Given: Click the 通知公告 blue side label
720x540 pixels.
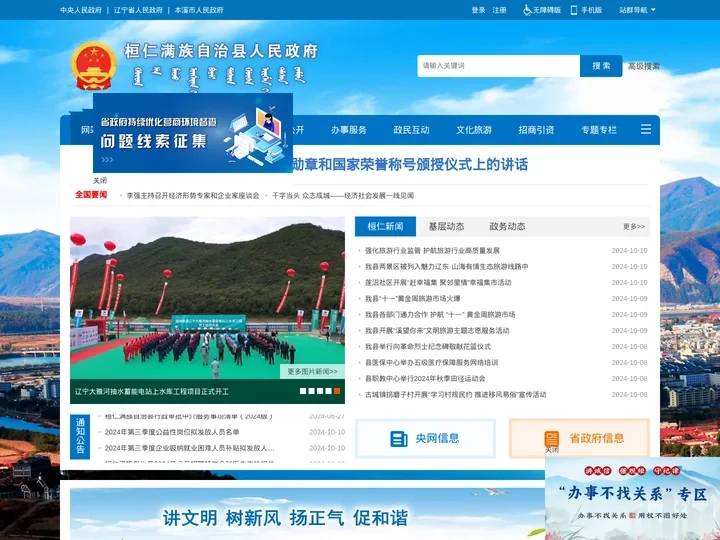Looking at the screenshot, I should pos(80,437).
